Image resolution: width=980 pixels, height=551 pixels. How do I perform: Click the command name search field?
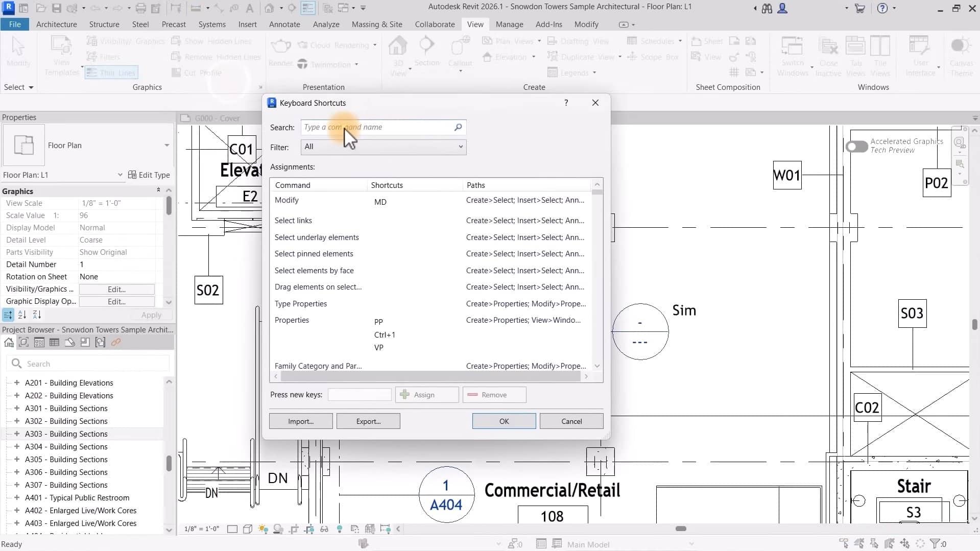[x=384, y=127]
